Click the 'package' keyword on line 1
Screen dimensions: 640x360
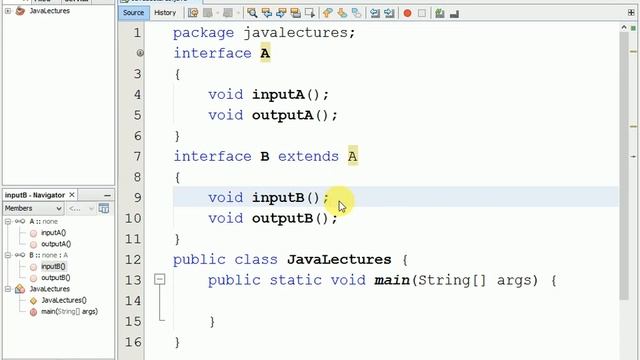[x=203, y=33]
